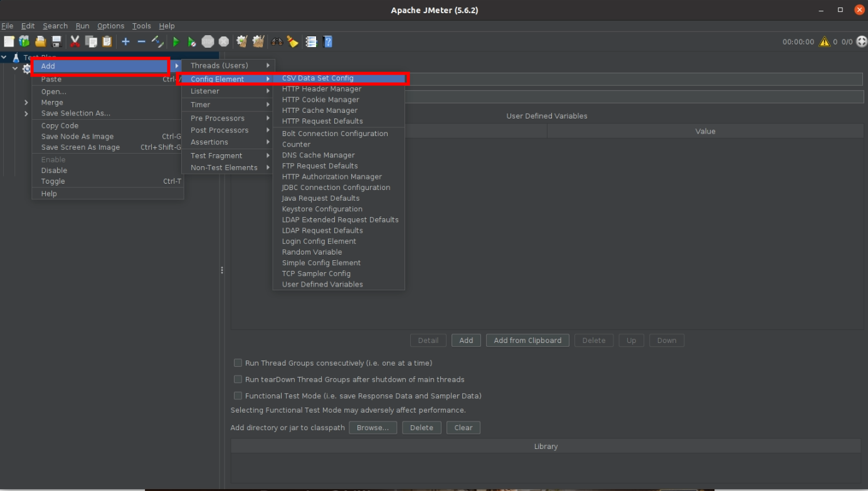Screen dimensions: 868x491
Task: Choose CSV Data Set Config menu item
Action: pos(339,78)
